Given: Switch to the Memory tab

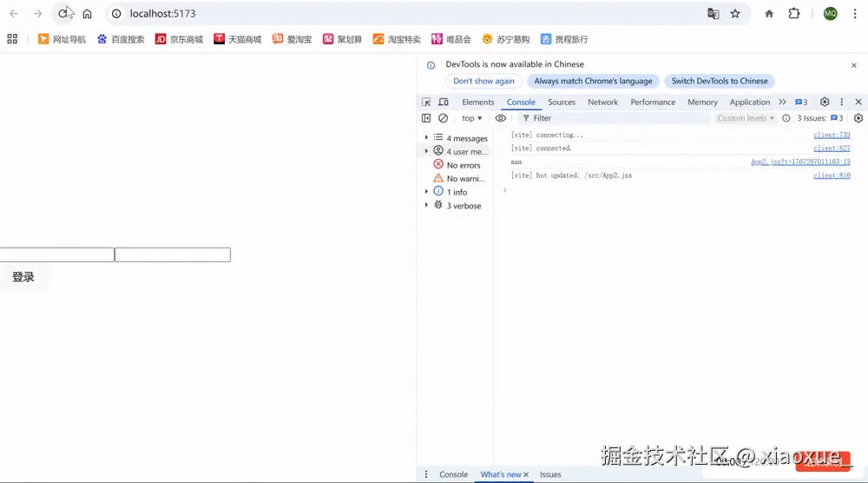Looking at the screenshot, I should point(702,102).
